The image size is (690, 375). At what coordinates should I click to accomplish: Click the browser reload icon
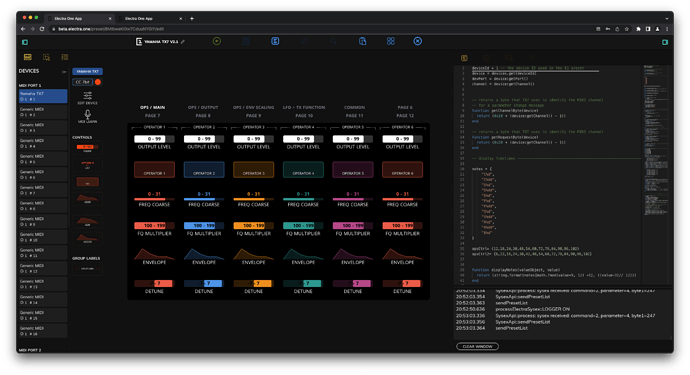click(42, 29)
